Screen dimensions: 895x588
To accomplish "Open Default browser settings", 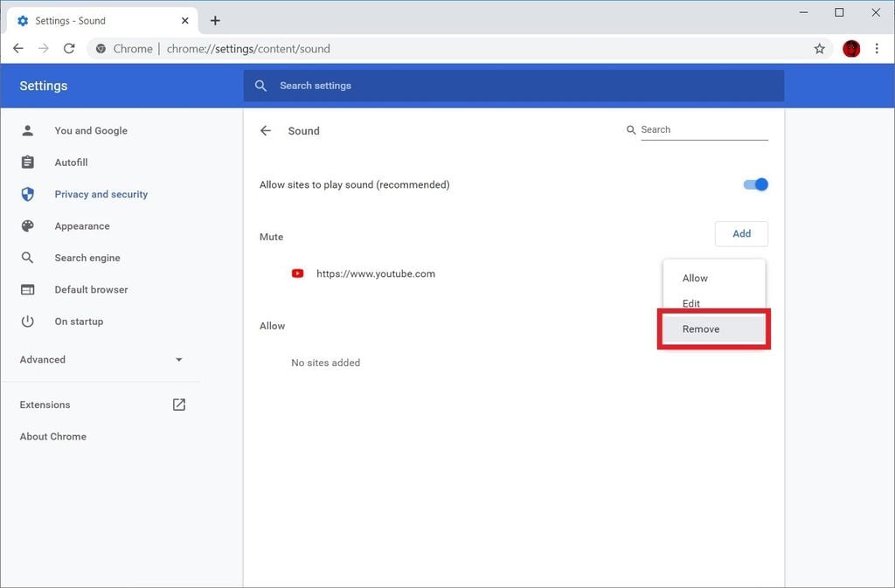I will point(91,290).
